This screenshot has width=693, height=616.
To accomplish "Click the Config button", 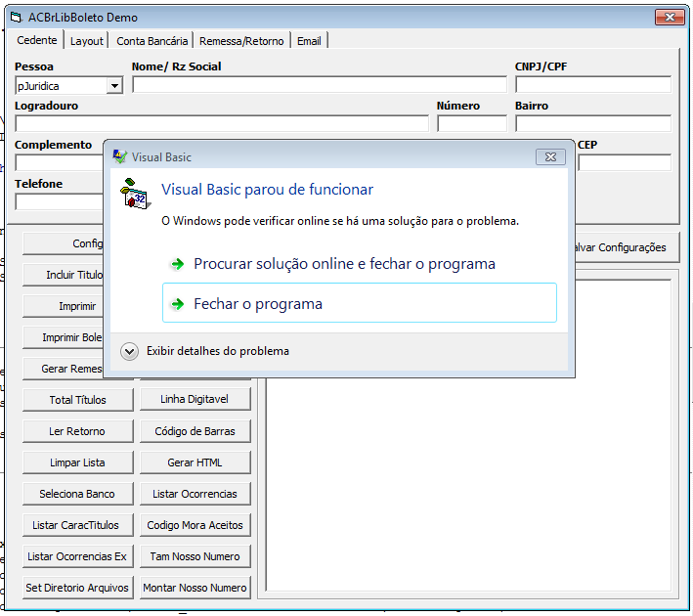I will (63, 243).
